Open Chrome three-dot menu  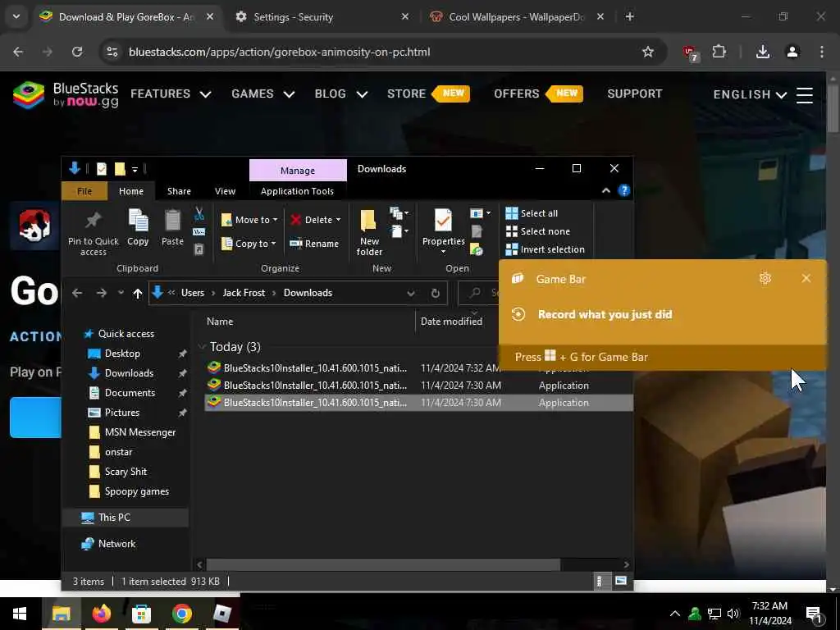[x=822, y=52]
